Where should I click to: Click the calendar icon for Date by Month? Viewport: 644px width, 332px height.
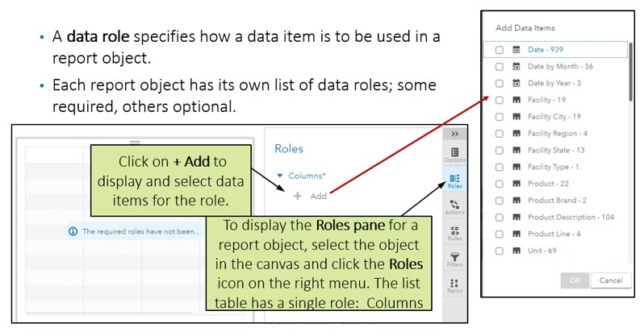pyautogui.click(x=516, y=66)
